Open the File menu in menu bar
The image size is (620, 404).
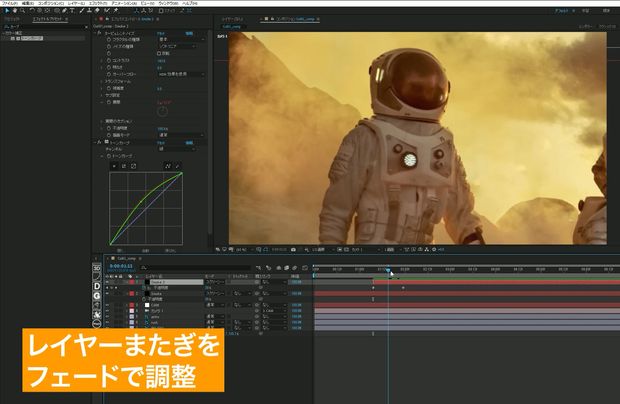pos(9,3)
